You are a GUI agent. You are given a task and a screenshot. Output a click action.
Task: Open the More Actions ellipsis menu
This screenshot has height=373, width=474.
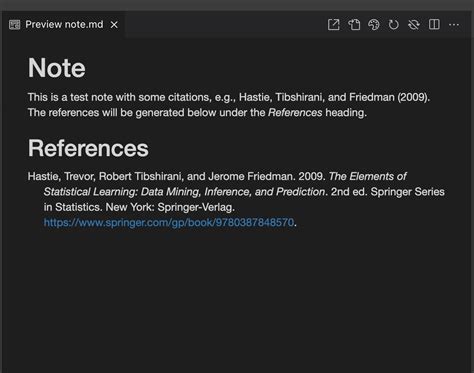click(x=454, y=25)
